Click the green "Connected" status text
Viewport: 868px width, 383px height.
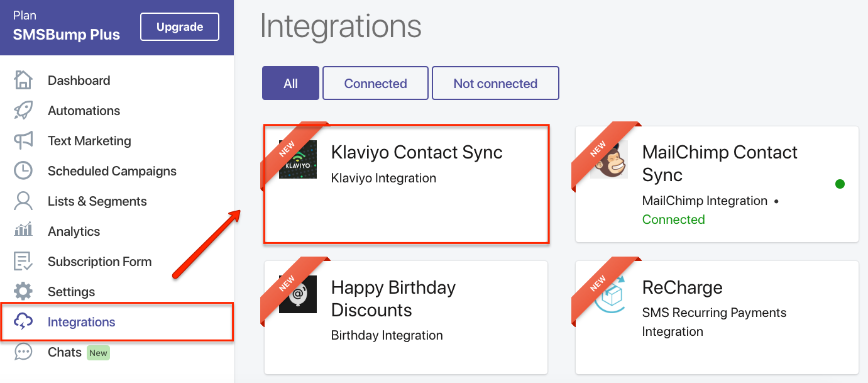coord(673,219)
